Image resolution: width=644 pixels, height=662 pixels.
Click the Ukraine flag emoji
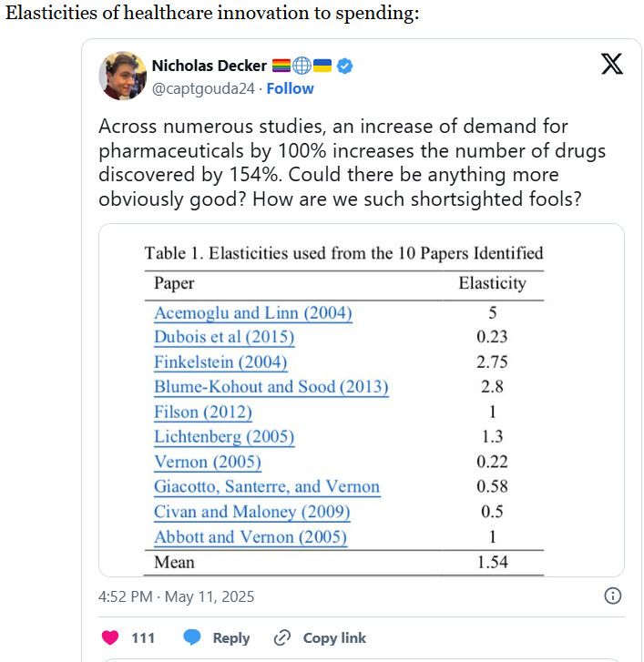[x=322, y=66]
